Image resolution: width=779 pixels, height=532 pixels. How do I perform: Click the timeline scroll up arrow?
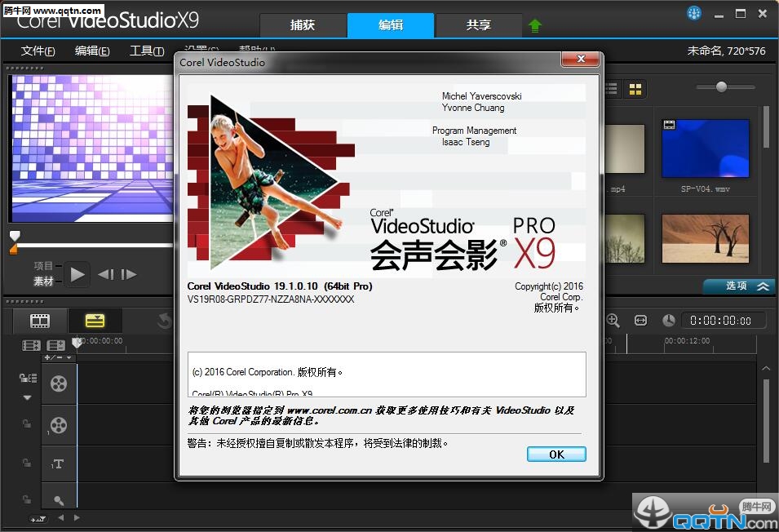pyautogui.click(x=766, y=369)
